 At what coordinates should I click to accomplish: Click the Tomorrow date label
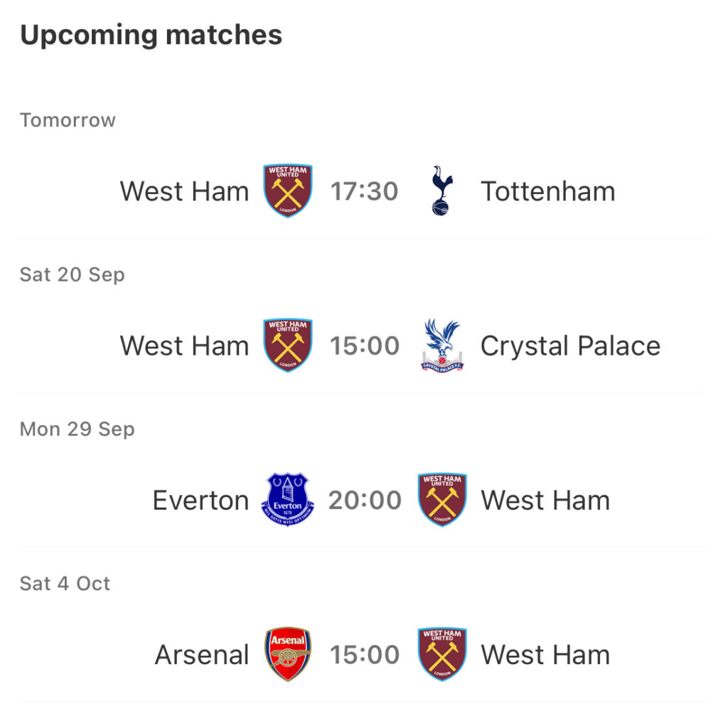click(68, 120)
